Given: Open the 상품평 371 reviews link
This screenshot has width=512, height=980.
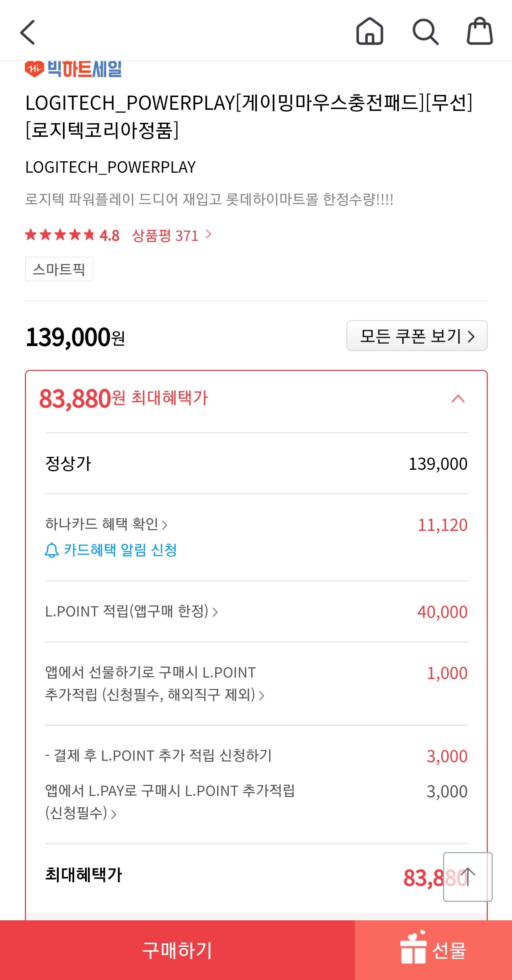Looking at the screenshot, I should pyautogui.click(x=171, y=236).
